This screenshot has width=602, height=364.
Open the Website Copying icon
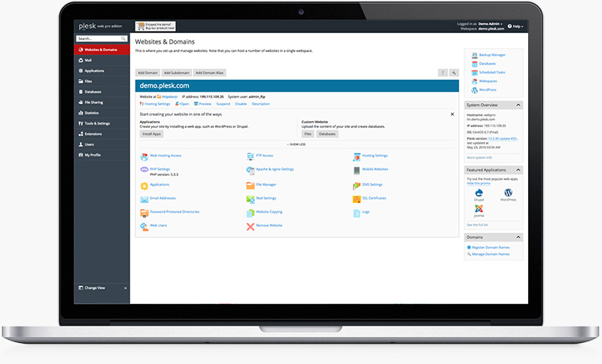coord(251,214)
